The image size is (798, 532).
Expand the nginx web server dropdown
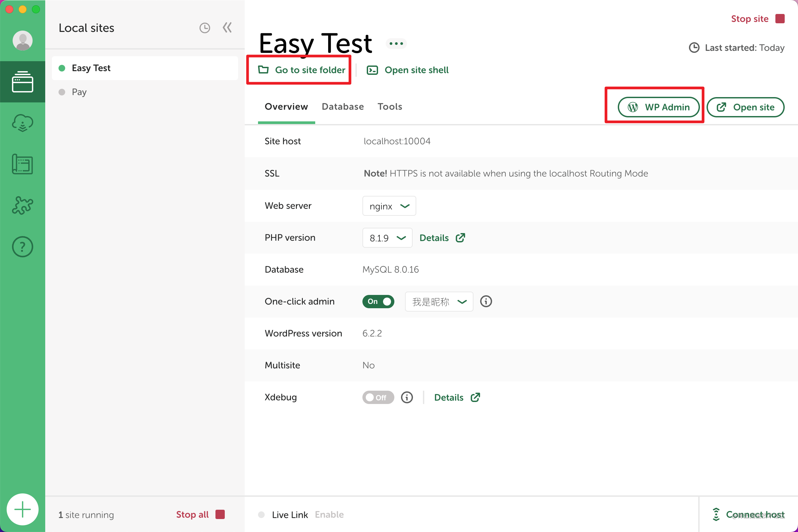pos(389,206)
